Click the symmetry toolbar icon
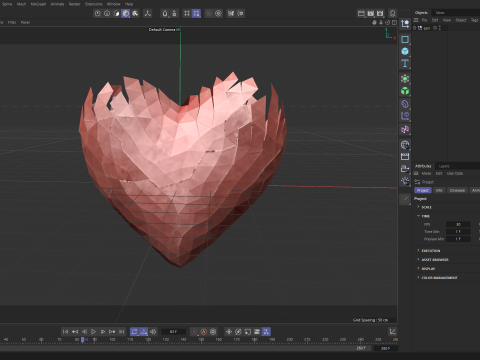The width and height of the screenshot is (480, 360). coord(231,13)
